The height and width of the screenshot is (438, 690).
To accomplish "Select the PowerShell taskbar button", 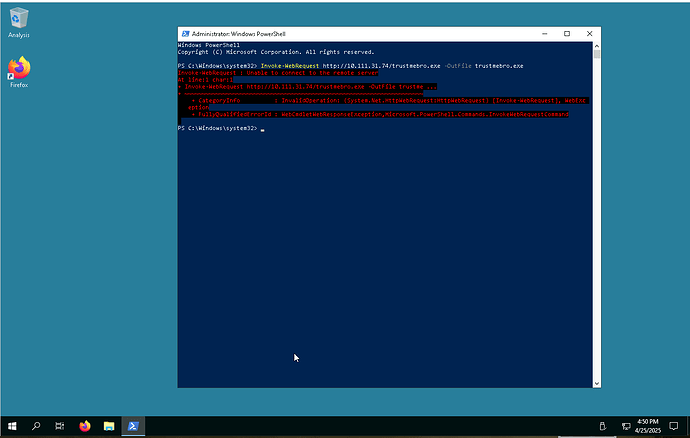I will [x=132, y=425].
